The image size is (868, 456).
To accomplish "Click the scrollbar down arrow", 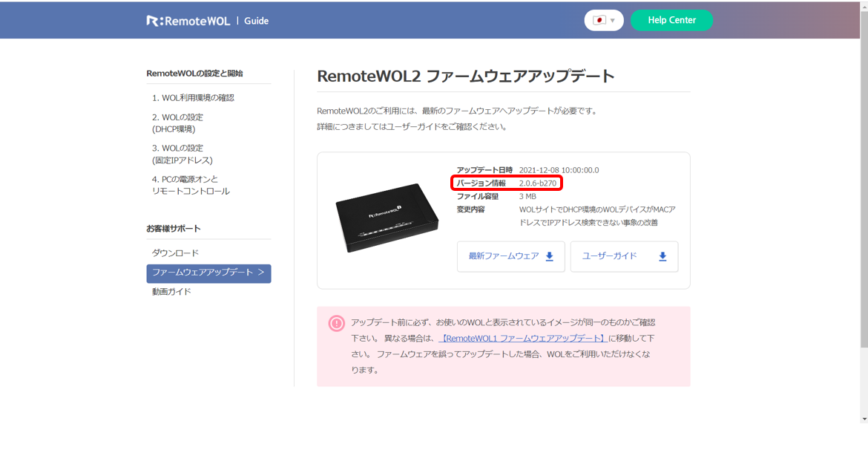I will (x=864, y=420).
